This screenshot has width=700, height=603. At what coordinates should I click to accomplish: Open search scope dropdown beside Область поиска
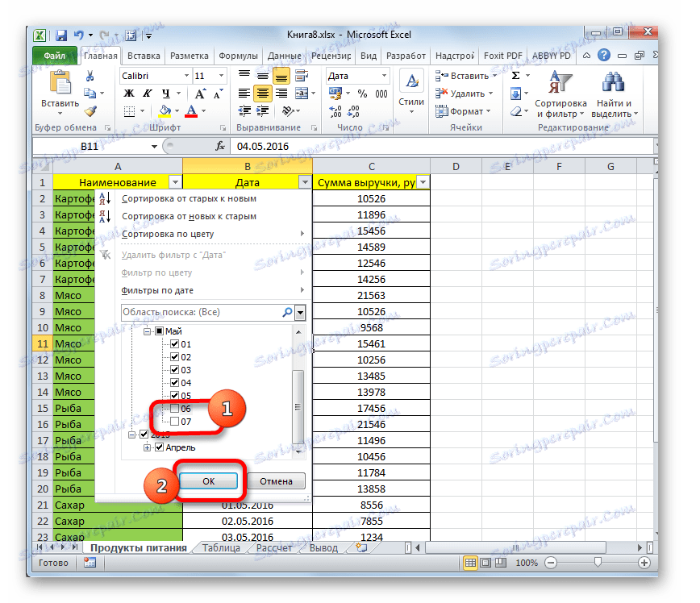coord(301,313)
